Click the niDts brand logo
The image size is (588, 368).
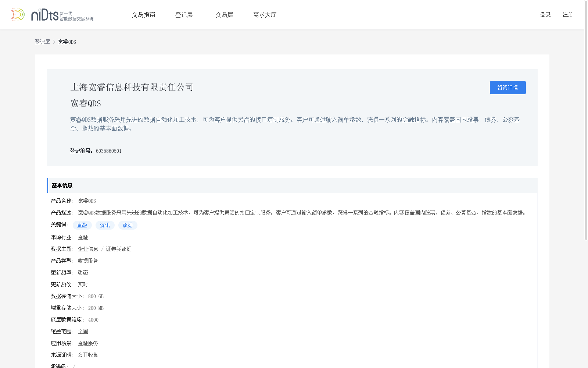[62, 15]
